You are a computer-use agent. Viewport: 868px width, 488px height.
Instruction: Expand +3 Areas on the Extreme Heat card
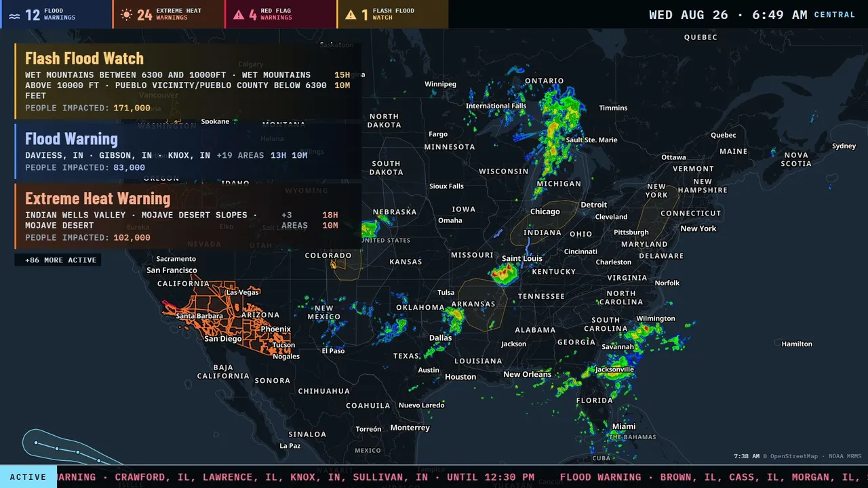(x=294, y=220)
